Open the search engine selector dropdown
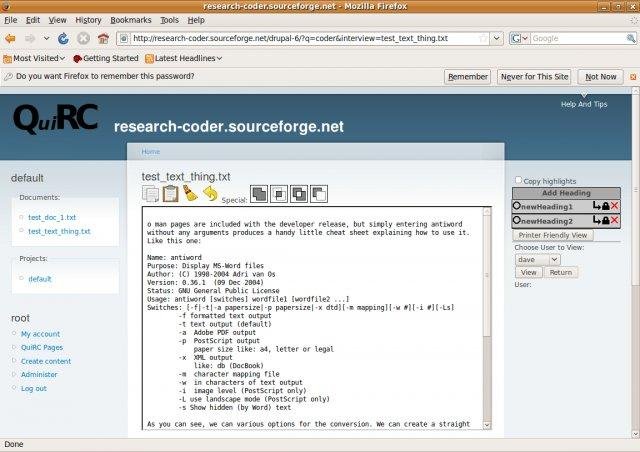Screen dimensions: 640x452 [x=525, y=38]
